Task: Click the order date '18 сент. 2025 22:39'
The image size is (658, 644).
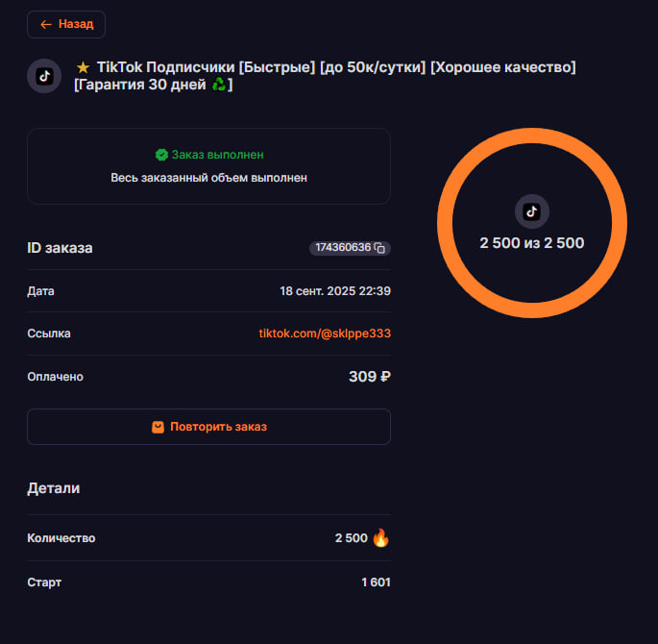Action: click(334, 291)
